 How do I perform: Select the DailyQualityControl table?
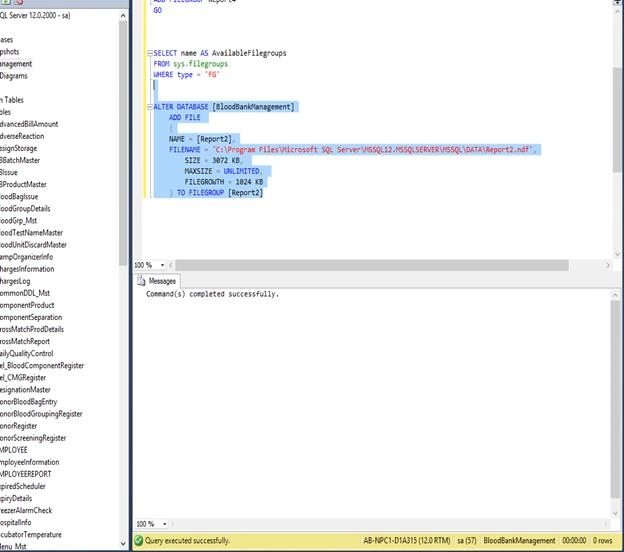click(x=27, y=353)
